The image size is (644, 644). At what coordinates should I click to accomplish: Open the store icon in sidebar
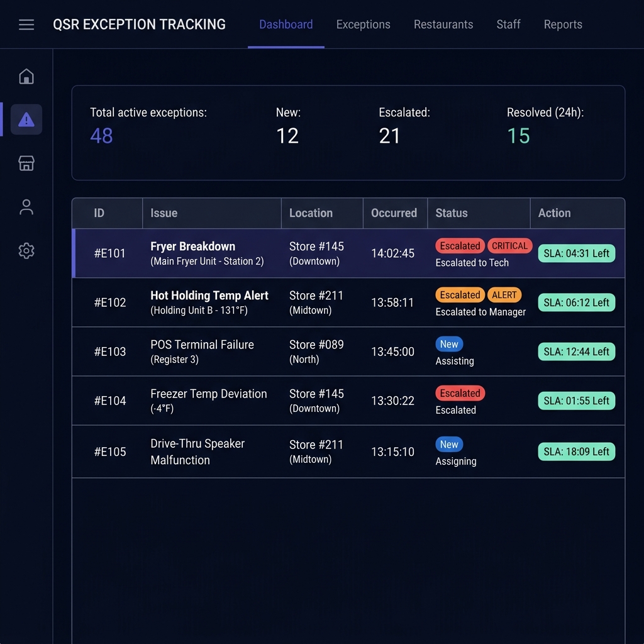click(x=26, y=163)
